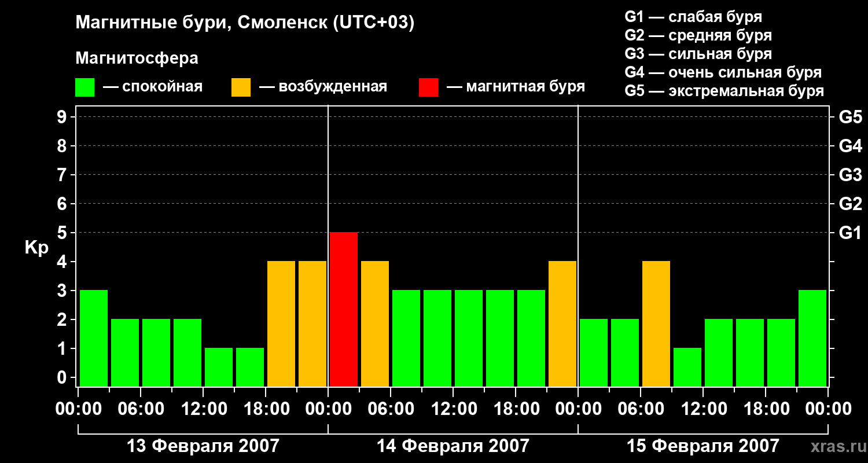The width and height of the screenshot is (868, 463).
Task: Click '18:00' time label above 14 Февраля
Action: pyautogui.click(x=516, y=410)
